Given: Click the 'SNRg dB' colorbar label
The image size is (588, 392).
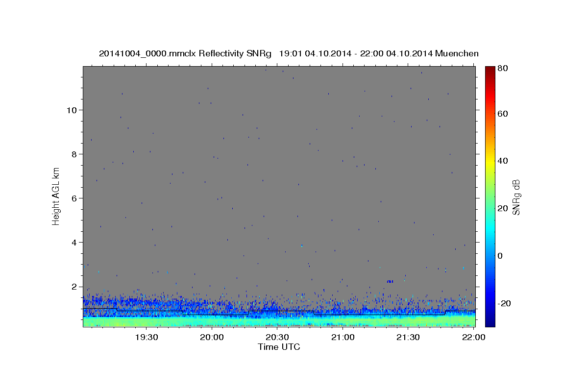Looking at the screenshot, I should pos(515,197).
